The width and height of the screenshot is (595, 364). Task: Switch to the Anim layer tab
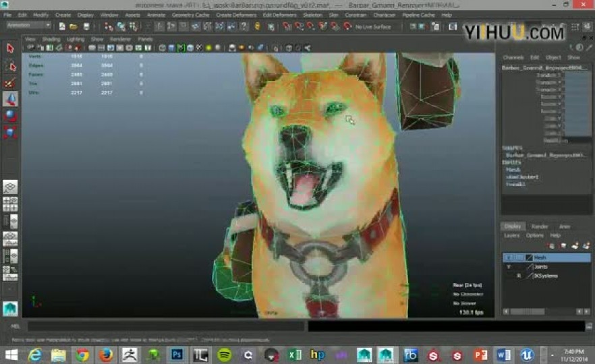tap(565, 226)
